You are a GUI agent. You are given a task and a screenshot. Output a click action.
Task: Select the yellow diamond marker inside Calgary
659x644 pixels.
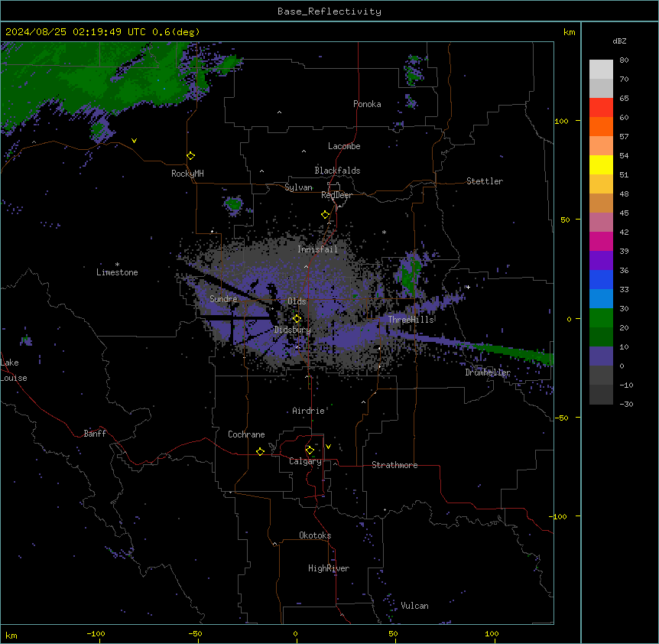(310, 450)
